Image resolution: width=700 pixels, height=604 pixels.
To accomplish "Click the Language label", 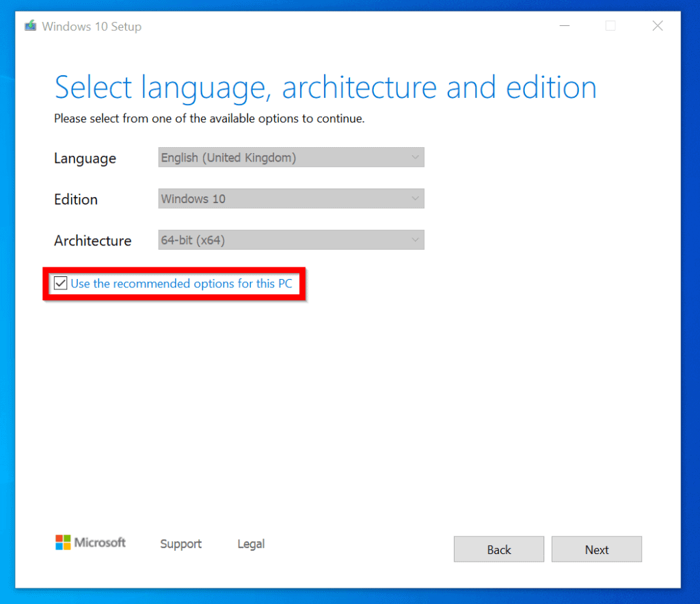I will [x=85, y=158].
